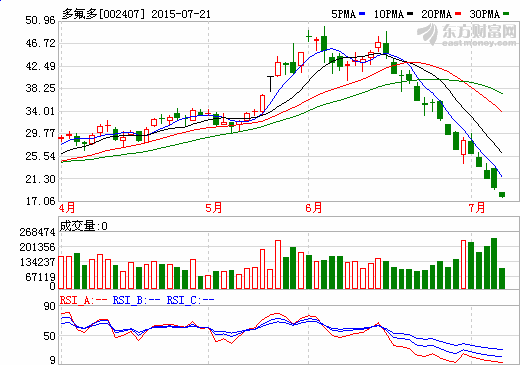Click the 7月 date axis label
This screenshot has height=365, width=520.
pos(477,208)
